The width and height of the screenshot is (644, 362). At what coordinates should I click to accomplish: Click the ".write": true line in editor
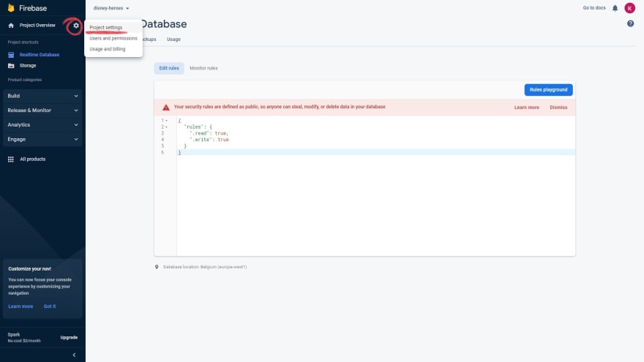pyautogui.click(x=209, y=140)
